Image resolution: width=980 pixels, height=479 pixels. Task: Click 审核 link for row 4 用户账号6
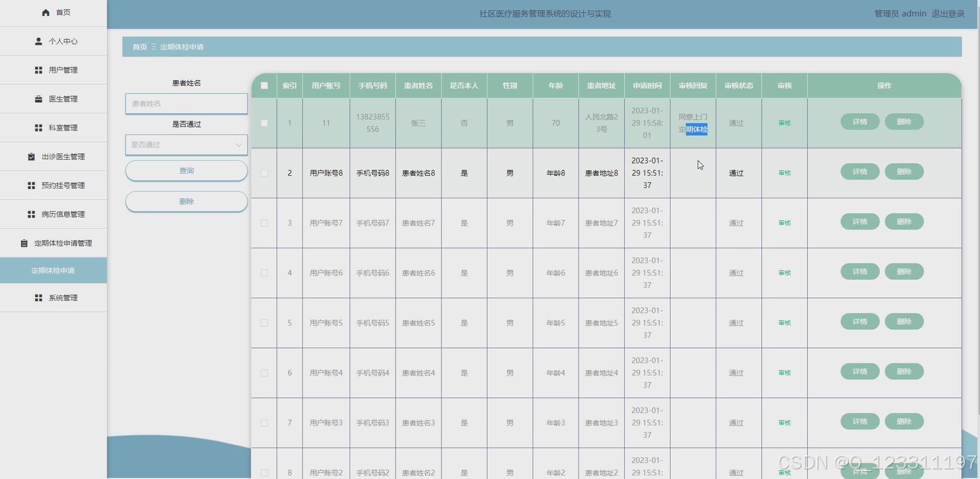point(785,273)
